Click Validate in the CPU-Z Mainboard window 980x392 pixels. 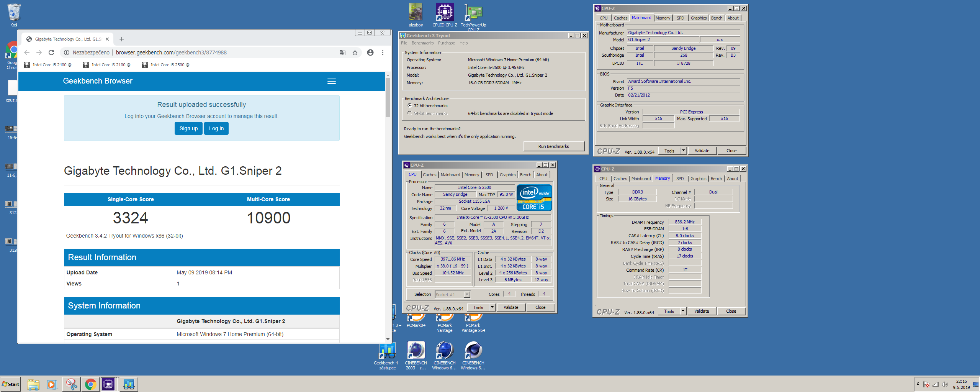702,151
